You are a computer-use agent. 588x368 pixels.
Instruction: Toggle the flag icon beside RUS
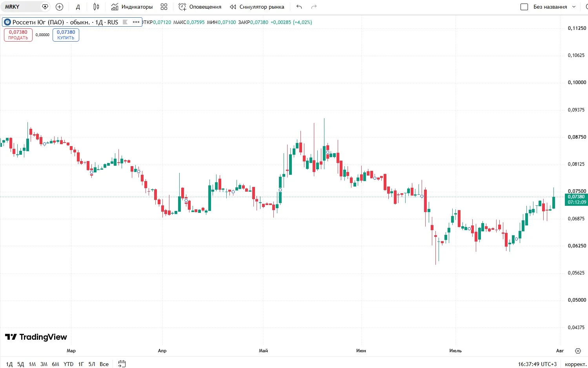(x=125, y=22)
